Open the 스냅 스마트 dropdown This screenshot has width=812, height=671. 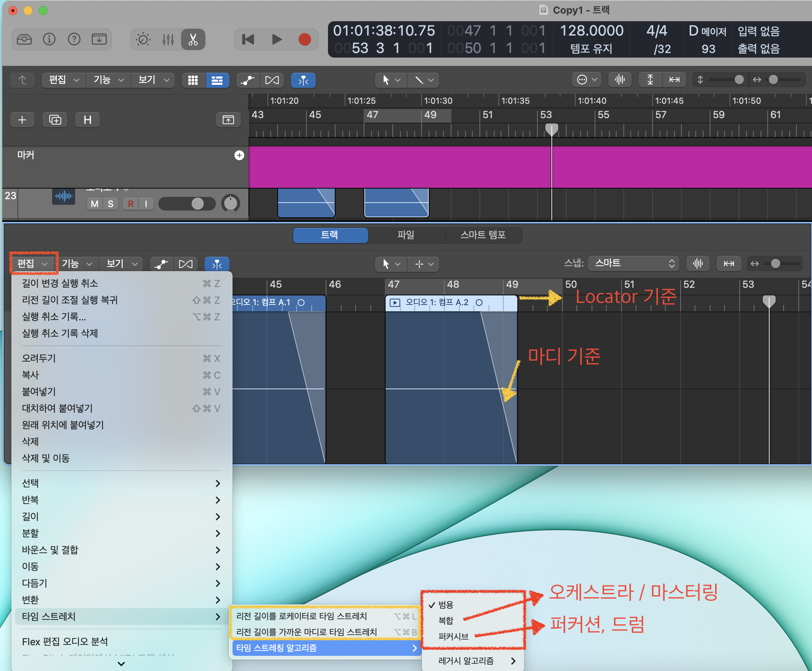[x=635, y=264]
